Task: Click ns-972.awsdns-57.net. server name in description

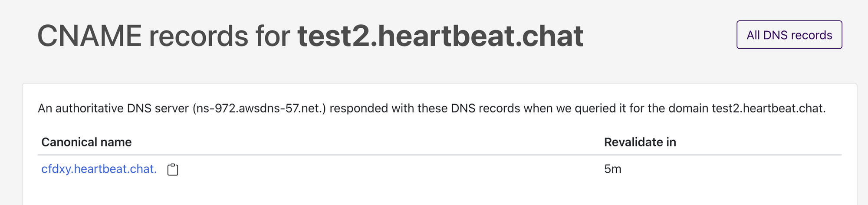Action: pyautogui.click(x=259, y=108)
